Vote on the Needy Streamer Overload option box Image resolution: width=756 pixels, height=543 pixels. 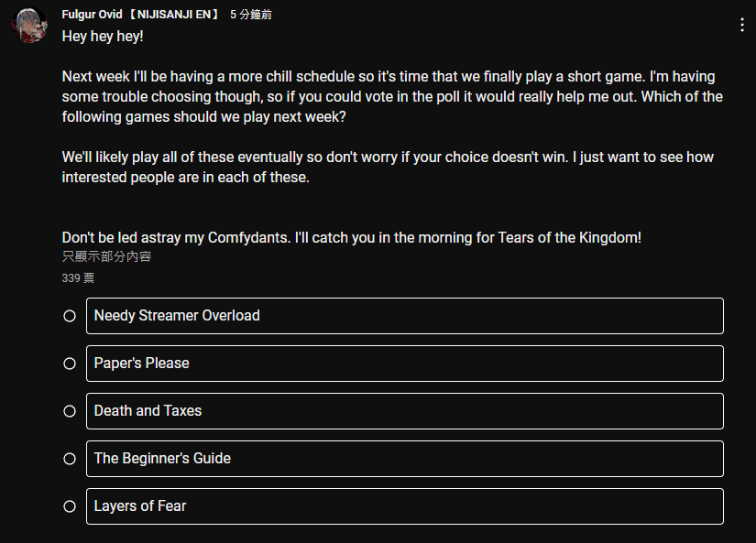pyautogui.click(x=405, y=316)
